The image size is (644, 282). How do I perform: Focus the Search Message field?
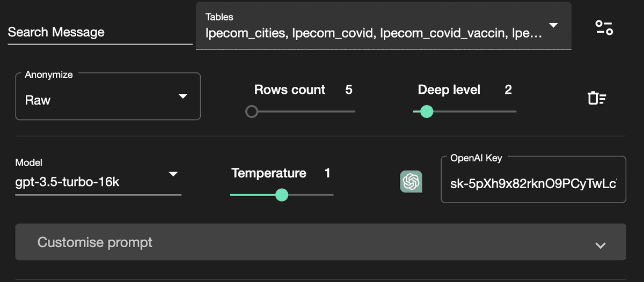point(100,33)
